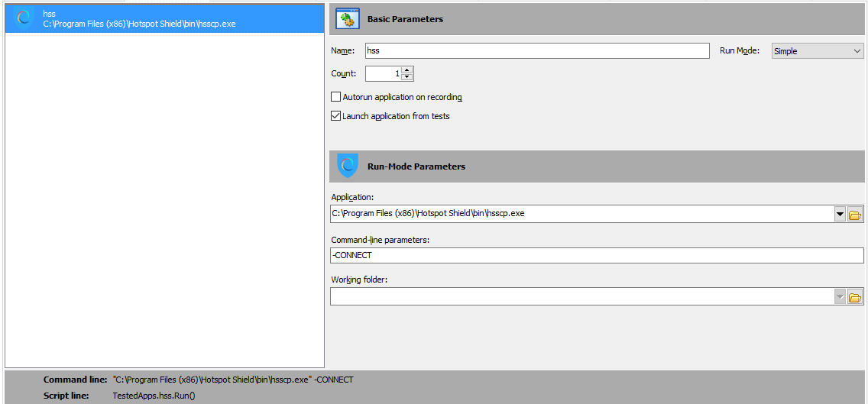Click the TestedApps.hss.Run() script line
The width and height of the screenshot is (868, 404).
coord(154,396)
